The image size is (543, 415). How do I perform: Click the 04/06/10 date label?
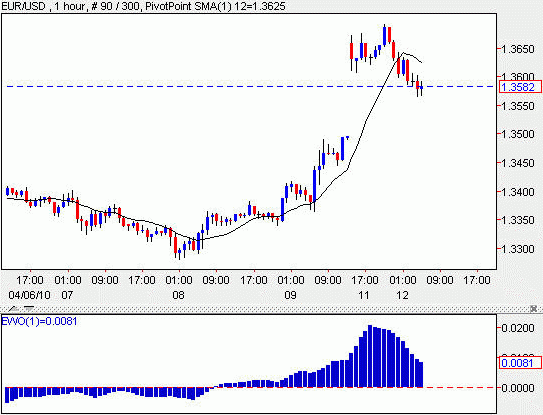coord(29,295)
